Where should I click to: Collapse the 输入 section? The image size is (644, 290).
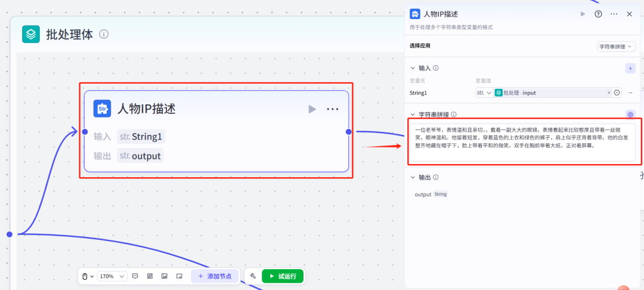click(413, 68)
